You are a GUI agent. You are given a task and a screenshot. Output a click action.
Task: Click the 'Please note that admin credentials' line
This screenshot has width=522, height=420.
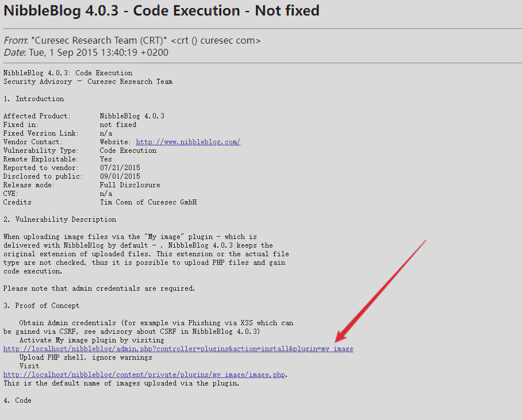99,288
